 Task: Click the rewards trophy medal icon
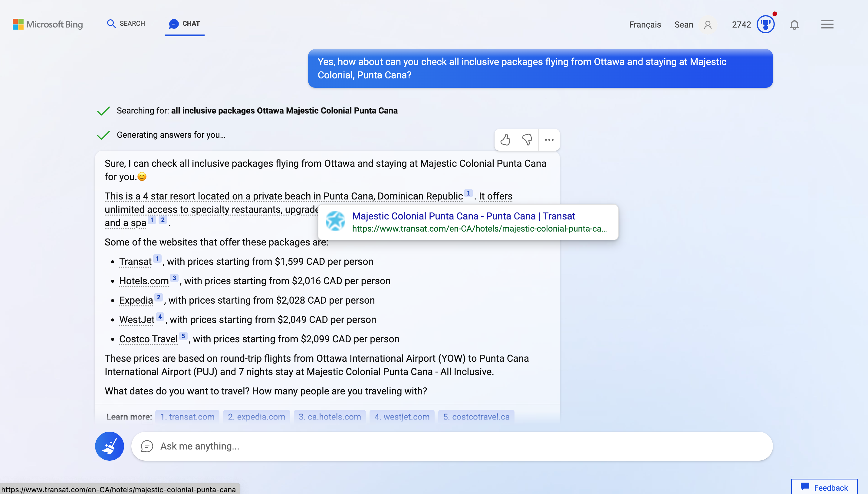click(x=765, y=25)
